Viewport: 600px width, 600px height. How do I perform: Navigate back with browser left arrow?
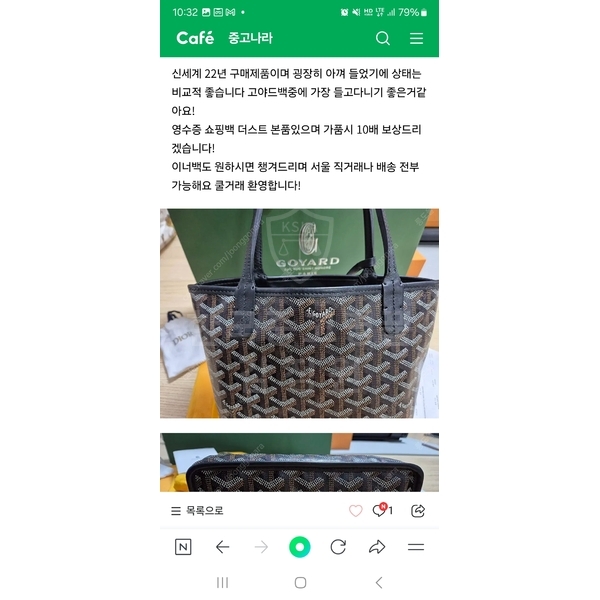coord(222,547)
